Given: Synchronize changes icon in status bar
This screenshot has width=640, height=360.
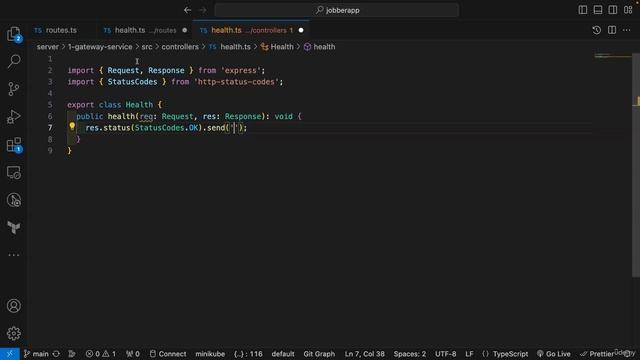Looking at the screenshot, I should point(56,354).
